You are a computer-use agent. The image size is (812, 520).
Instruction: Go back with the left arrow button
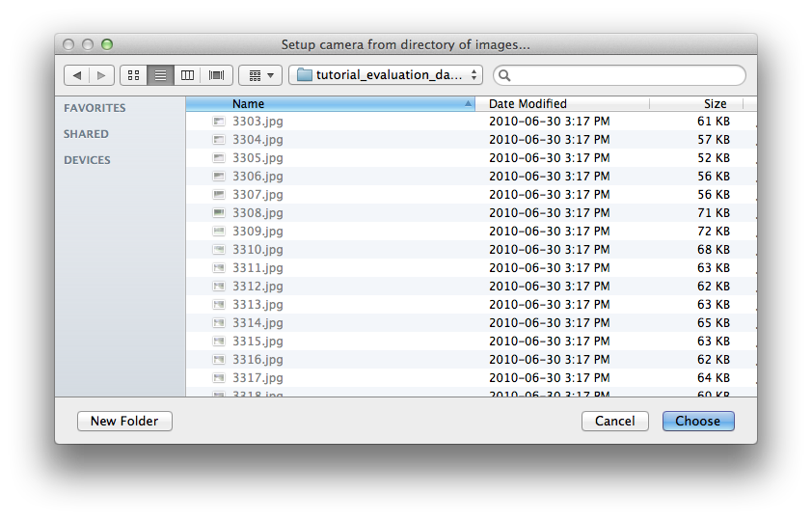coord(76,75)
